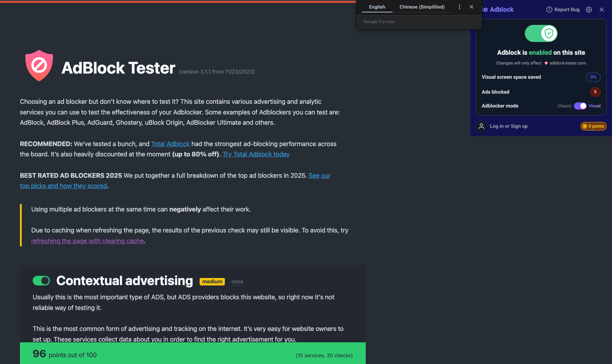Select the English tab in Translate
Viewport: 612px width, 364px height.
point(377,7)
